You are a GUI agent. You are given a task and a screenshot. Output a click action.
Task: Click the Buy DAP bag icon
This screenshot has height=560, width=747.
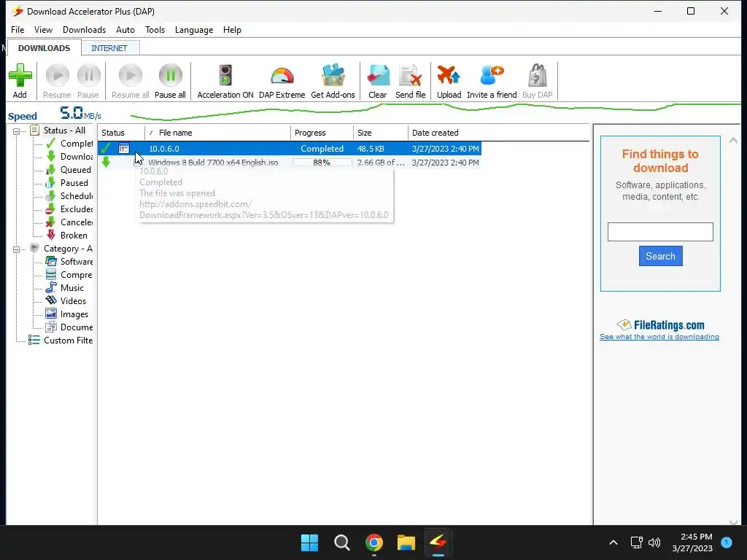[538, 76]
